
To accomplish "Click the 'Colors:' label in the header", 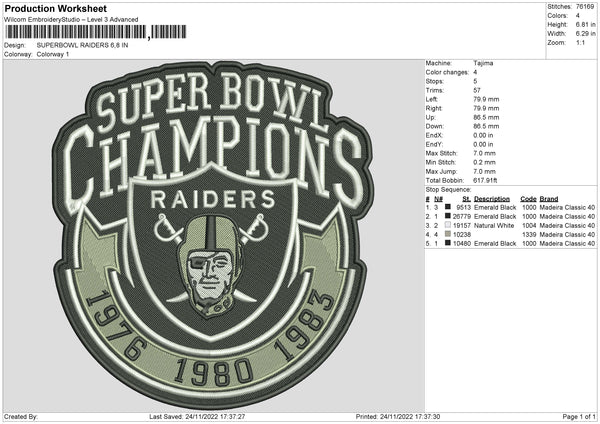I will point(557,16).
